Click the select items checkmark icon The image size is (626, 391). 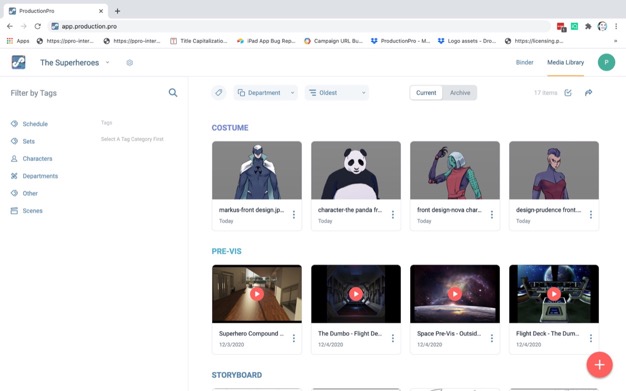point(568,93)
